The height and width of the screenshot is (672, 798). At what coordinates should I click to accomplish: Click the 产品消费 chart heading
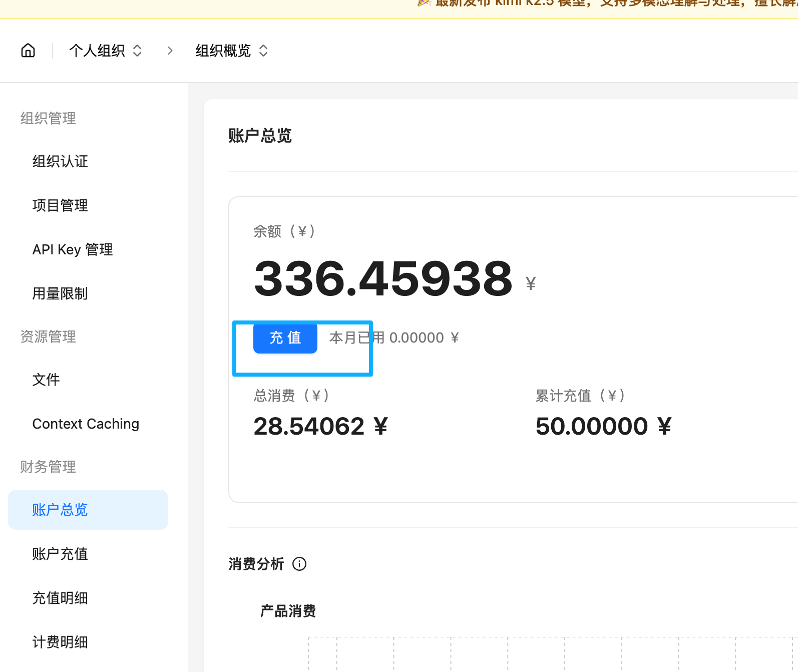288,611
